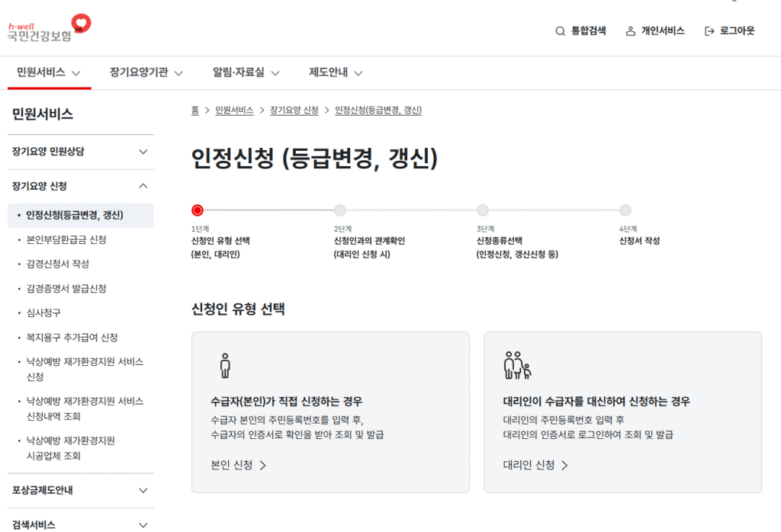The width and height of the screenshot is (781, 532).
Task: Click 인정신청(등급변경, 갱신) breadcrumb link
Action: pyautogui.click(x=378, y=111)
